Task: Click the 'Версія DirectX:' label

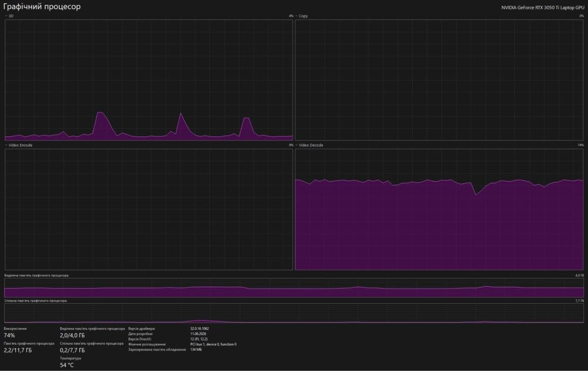Action: pyautogui.click(x=140, y=339)
